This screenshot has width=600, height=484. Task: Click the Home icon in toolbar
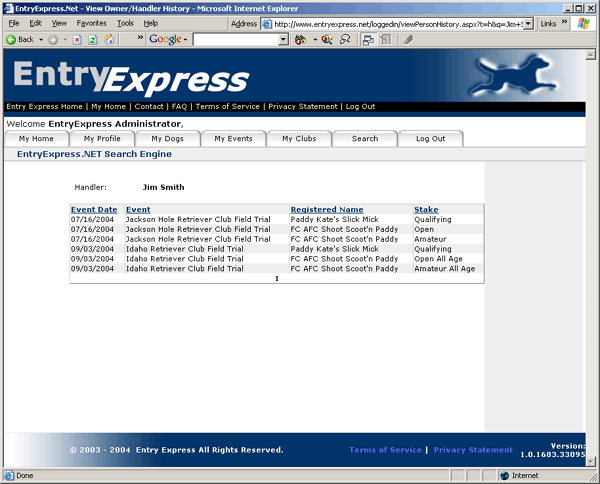tap(109, 40)
